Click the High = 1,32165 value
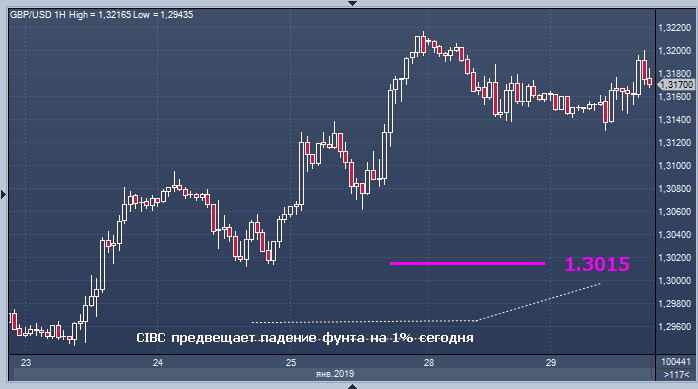 (x=100, y=15)
